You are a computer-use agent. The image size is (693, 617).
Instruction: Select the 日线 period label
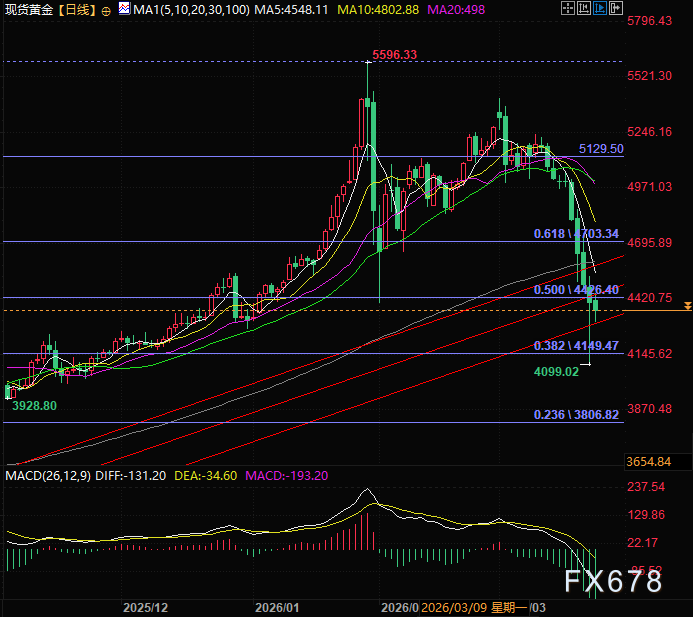77,10
